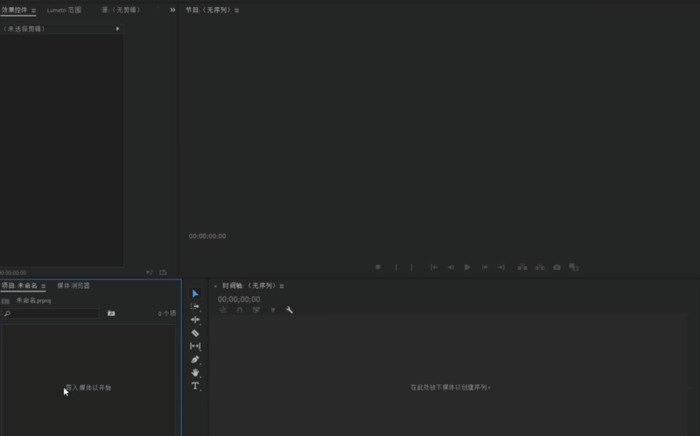700x436 pixels.
Task: Select the Hand tool
Action: [195, 373]
